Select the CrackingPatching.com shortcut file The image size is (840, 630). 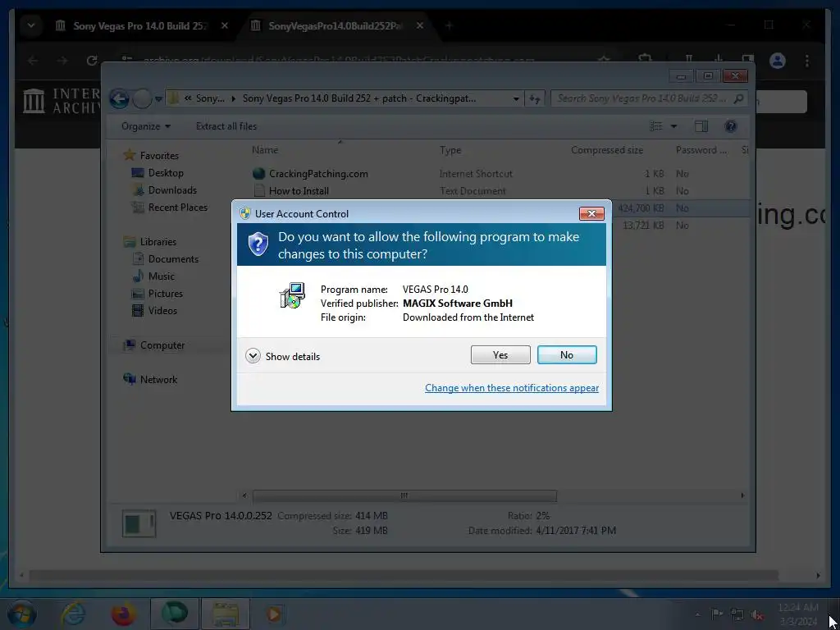pyautogui.click(x=318, y=174)
